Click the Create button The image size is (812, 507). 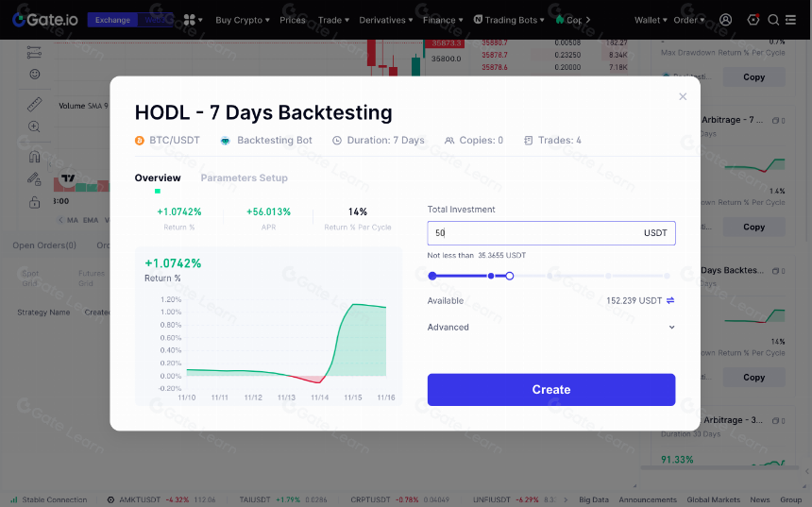coord(551,389)
